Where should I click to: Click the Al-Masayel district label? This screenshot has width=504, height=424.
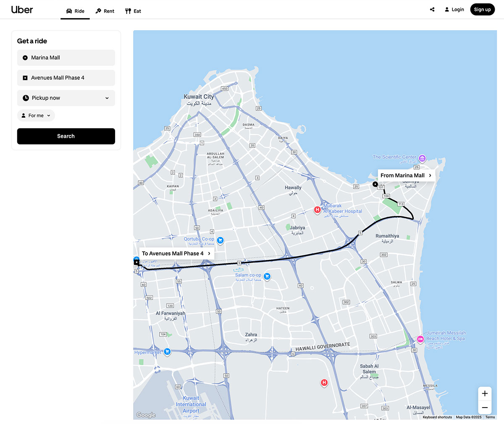pos(418,409)
